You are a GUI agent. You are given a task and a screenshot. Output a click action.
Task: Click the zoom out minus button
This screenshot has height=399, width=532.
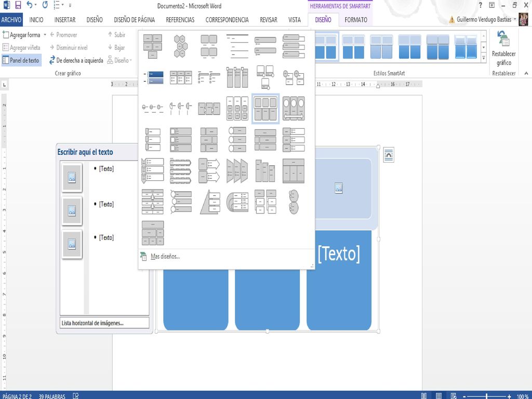pos(464,396)
